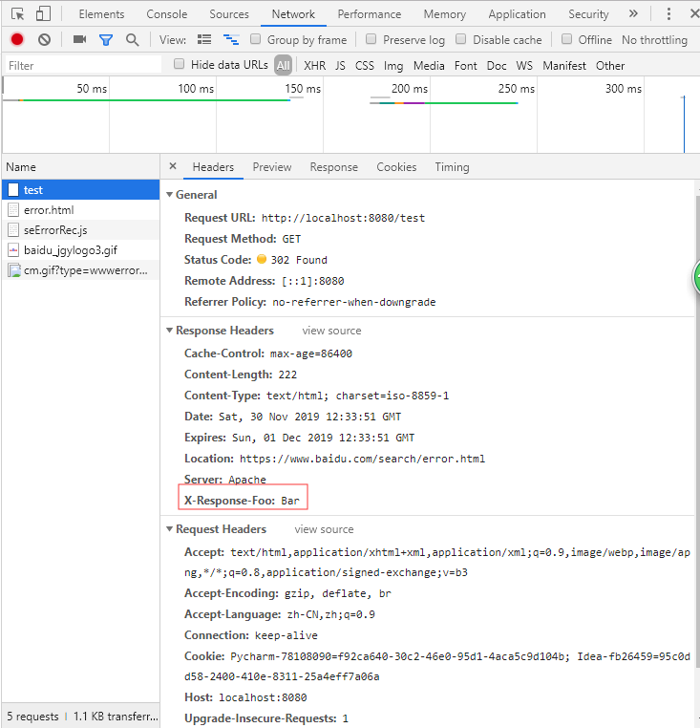This screenshot has height=728, width=700.
Task: Enable Offline checkbox
Action: click(566, 39)
